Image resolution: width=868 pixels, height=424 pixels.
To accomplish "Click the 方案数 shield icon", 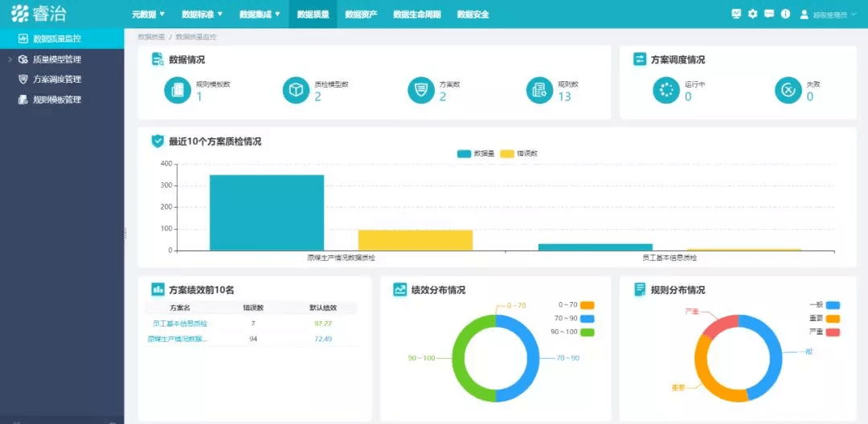I will pyautogui.click(x=421, y=90).
